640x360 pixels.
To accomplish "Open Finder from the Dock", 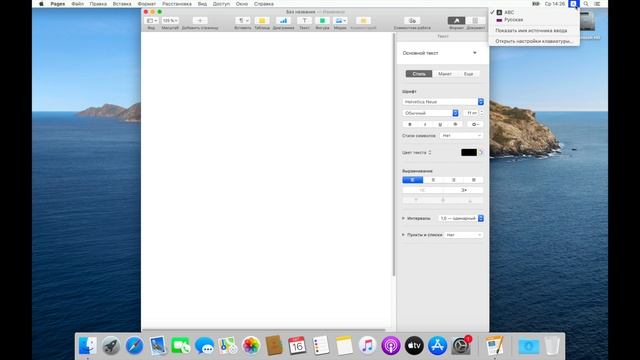I will click(x=87, y=346).
